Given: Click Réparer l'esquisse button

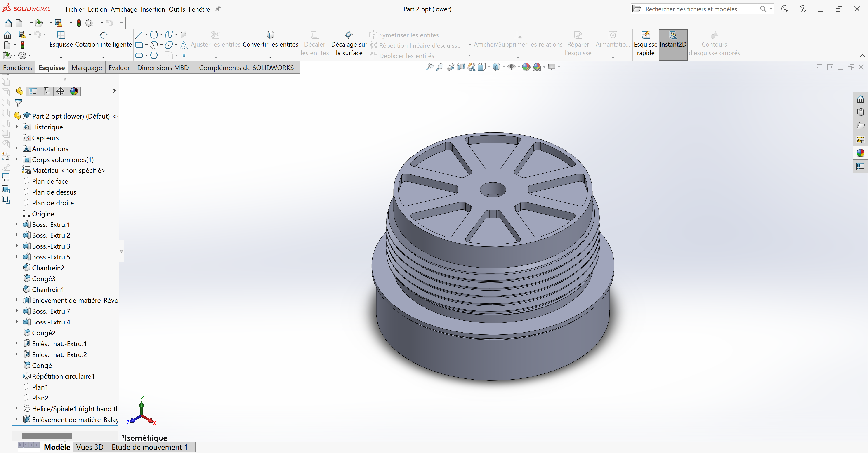Looking at the screenshot, I should [x=578, y=44].
